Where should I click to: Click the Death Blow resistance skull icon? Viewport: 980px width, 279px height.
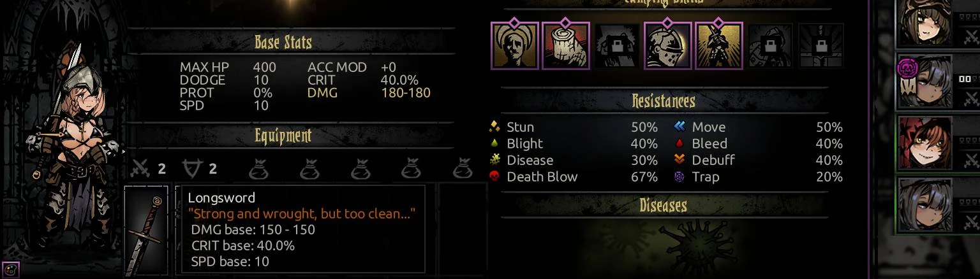(x=494, y=177)
